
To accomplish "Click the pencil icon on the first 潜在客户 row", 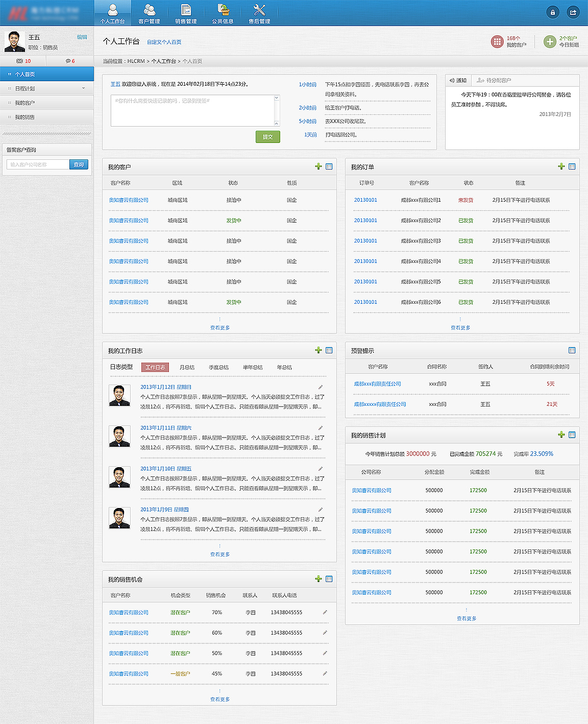I will [x=325, y=612].
